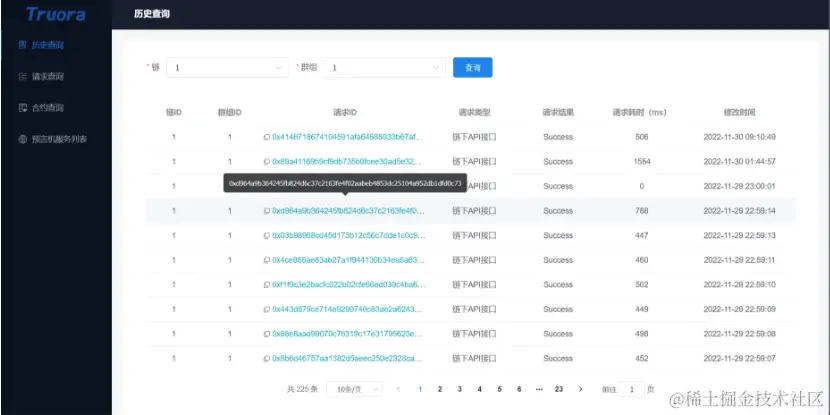Click 链下API接口 in the 22:59:07 row

pos(474,358)
